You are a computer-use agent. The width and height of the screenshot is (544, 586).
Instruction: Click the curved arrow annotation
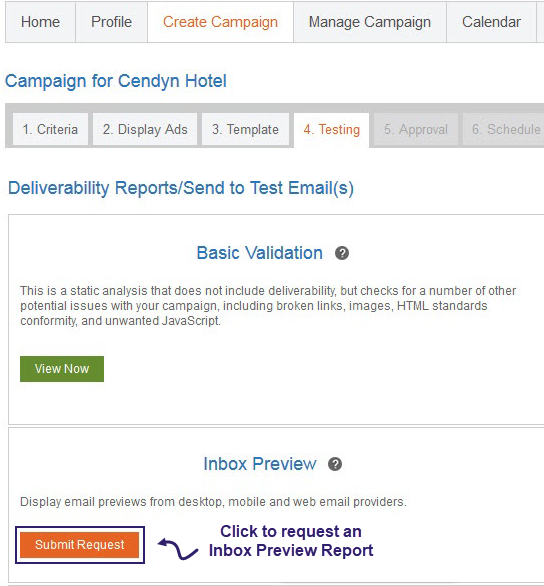178,549
